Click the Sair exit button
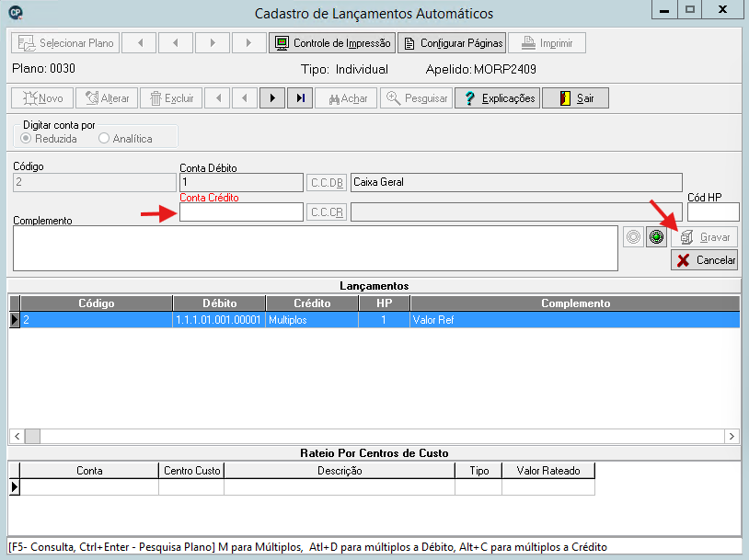The width and height of the screenshot is (749, 560). click(576, 98)
